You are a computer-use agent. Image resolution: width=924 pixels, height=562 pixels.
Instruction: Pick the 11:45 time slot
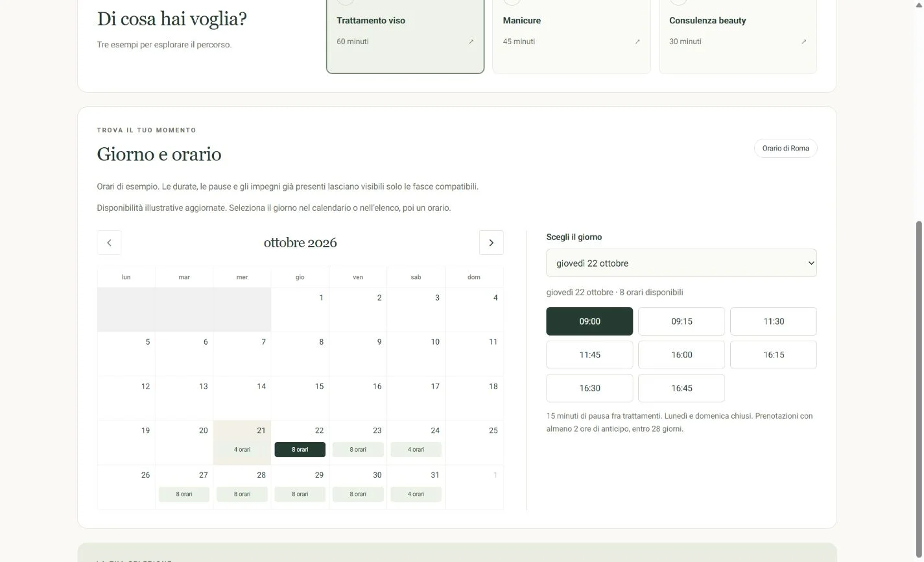tap(589, 354)
